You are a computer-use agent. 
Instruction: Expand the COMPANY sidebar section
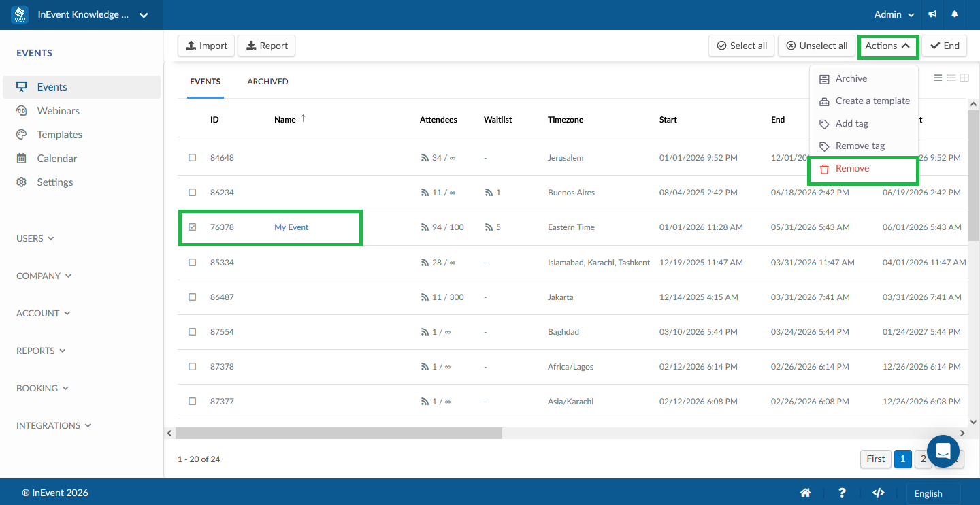(44, 276)
